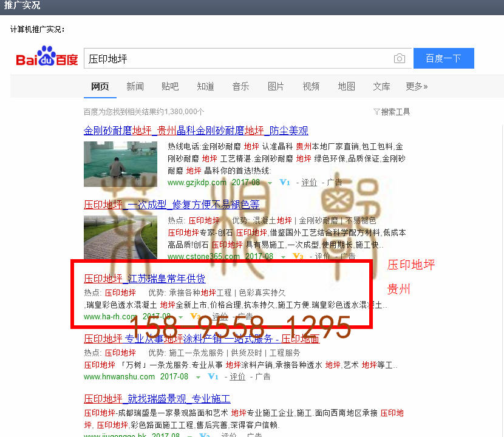Click V1 badge on gzjkdp.com result
This screenshot has height=437, width=504.
tap(285, 182)
